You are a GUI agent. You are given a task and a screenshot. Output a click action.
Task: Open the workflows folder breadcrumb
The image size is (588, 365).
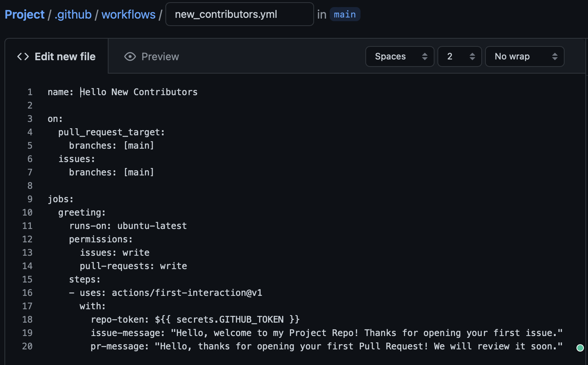[129, 14]
